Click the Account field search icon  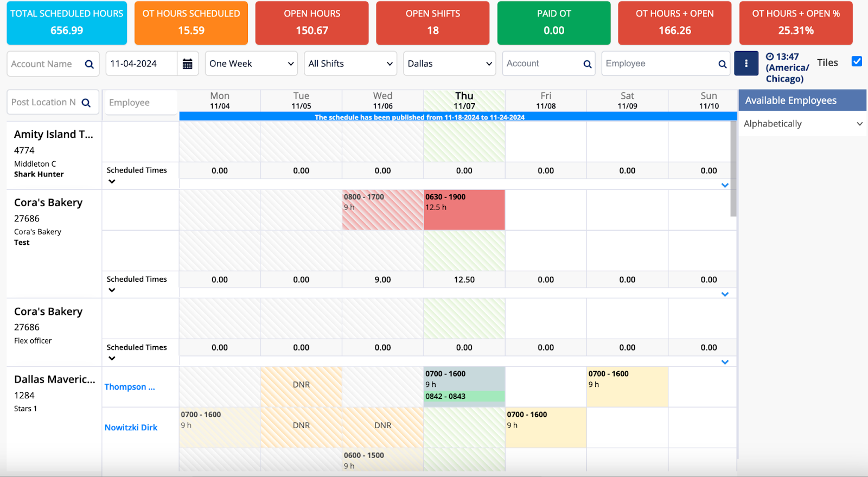click(x=587, y=64)
